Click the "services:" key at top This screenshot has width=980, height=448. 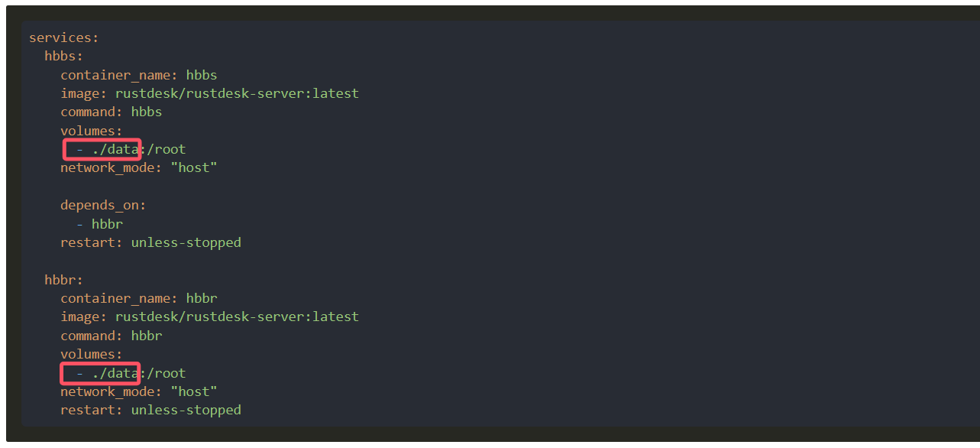(64, 37)
